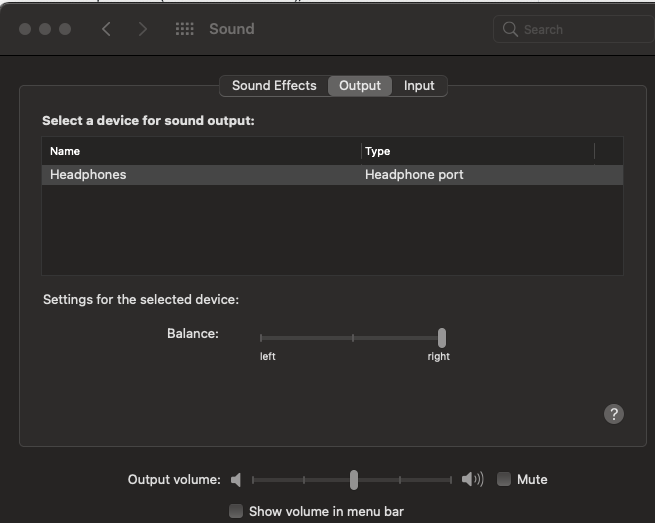
Task: Click the Balance slider handle
Action: (442, 338)
